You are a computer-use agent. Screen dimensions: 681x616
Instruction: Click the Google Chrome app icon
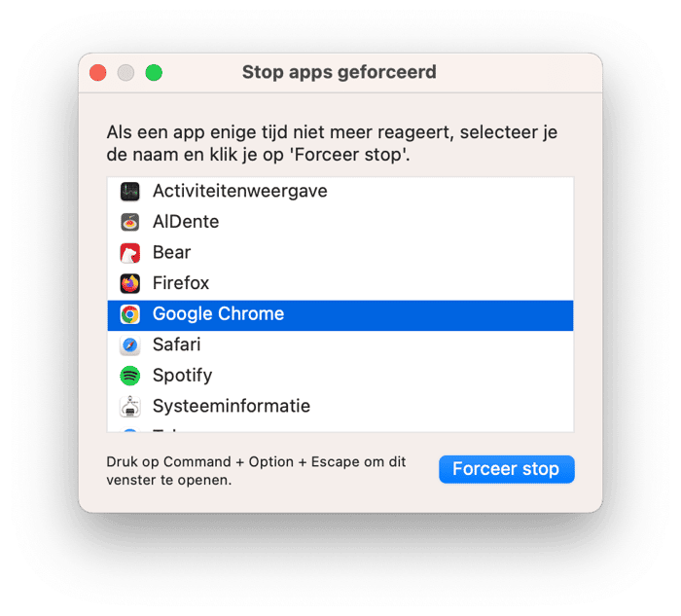(x=129, y=314)
